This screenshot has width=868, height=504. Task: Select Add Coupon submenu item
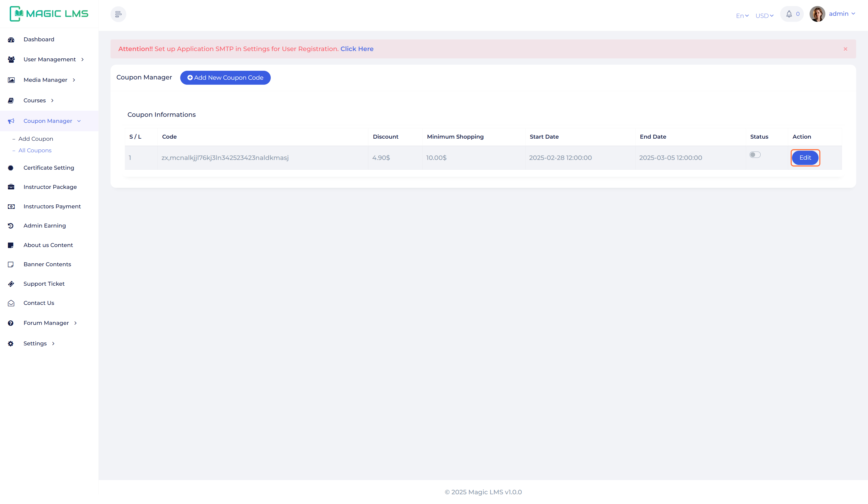[36, 139]
